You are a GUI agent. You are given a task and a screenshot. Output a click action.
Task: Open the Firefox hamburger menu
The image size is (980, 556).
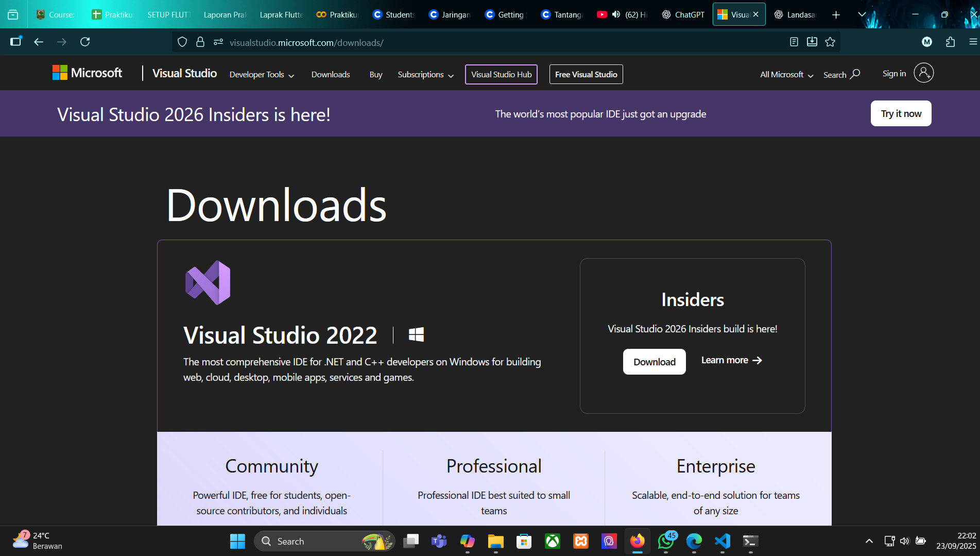[x=972, y=42]
